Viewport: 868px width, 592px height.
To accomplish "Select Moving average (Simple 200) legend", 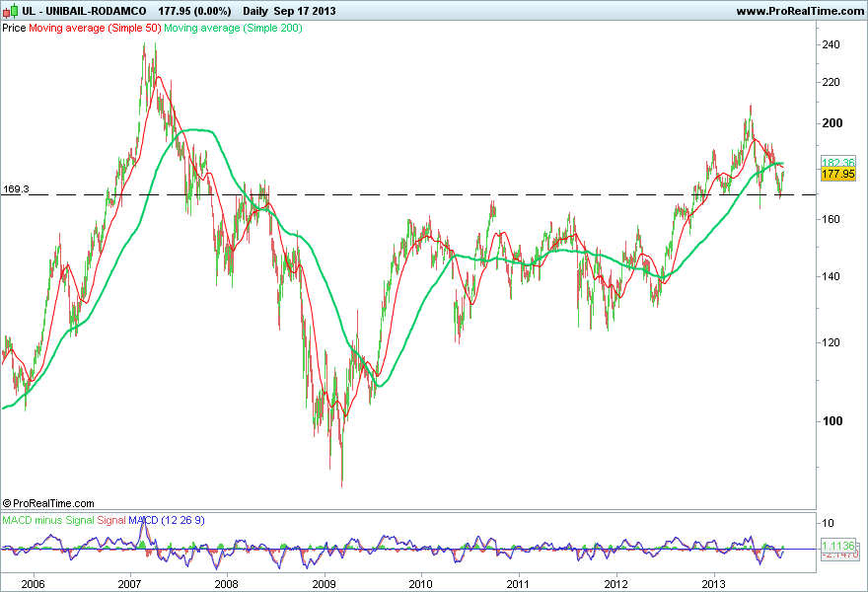I will tap(233, 28).
